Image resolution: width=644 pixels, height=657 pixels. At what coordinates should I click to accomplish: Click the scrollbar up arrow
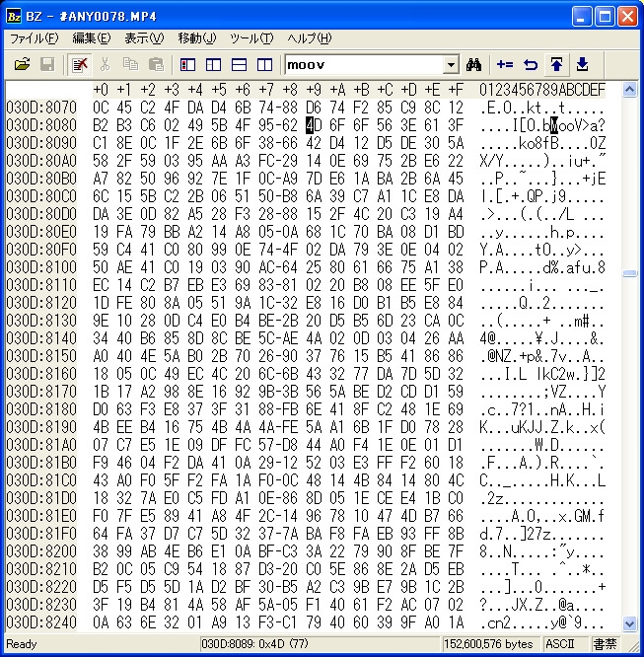[630, 89]
